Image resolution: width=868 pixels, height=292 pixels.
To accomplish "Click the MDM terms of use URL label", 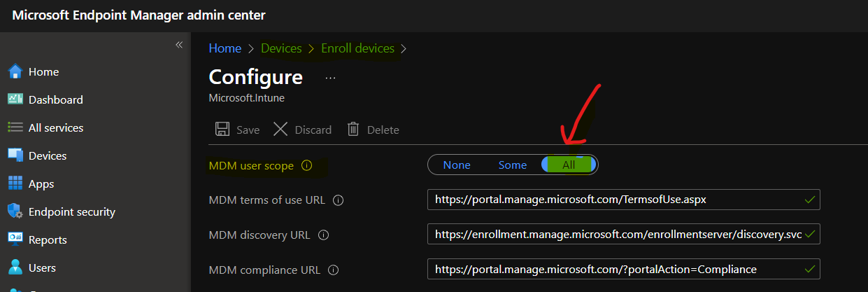I will 267,200.
